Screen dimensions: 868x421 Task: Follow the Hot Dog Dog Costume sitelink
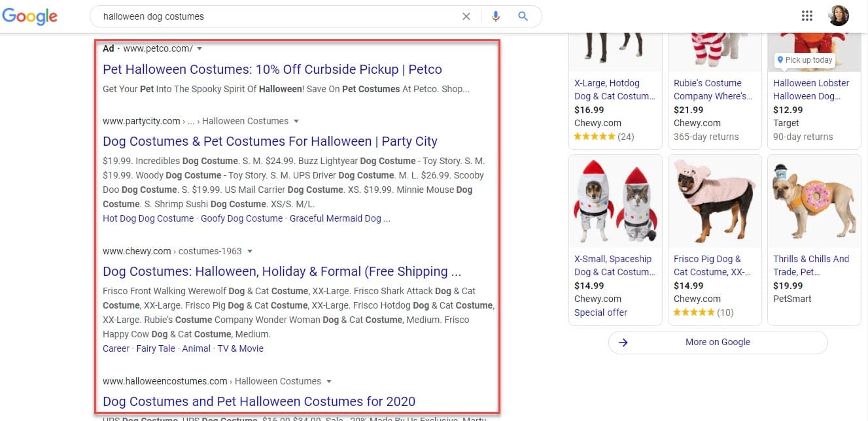[x=148, y=218]
